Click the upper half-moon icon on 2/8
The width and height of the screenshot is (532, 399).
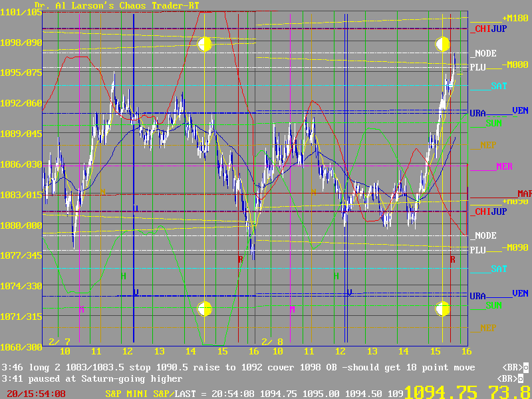[x=443, y=45]
